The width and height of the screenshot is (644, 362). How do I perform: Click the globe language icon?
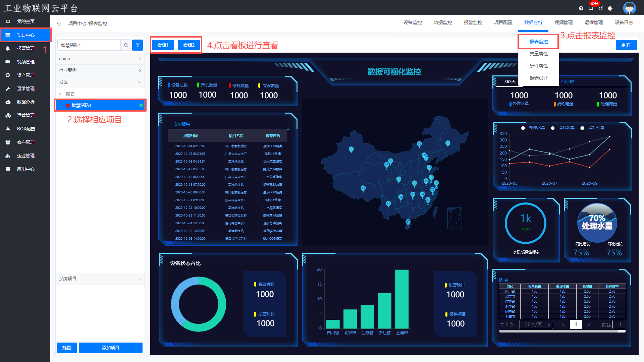(x=610, y=8)
